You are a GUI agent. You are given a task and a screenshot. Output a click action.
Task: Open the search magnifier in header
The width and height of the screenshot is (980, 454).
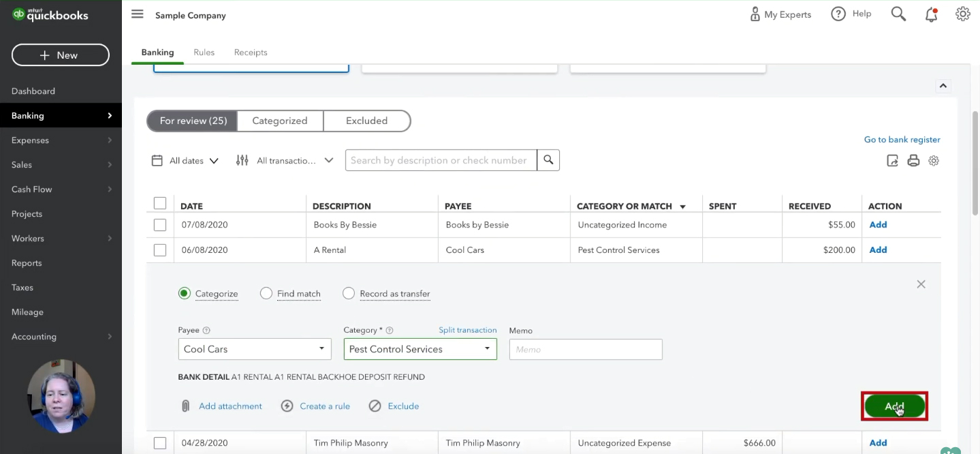click(x=898, y=14)
